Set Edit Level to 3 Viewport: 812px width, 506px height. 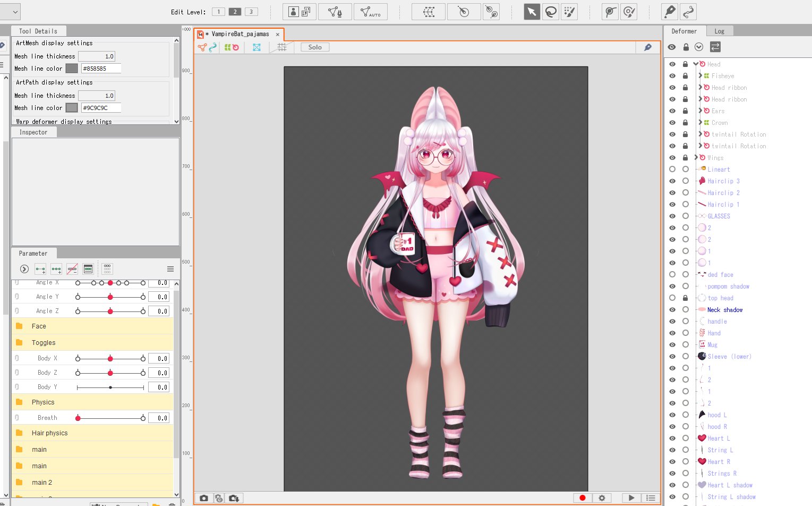[x=251, y=12]
